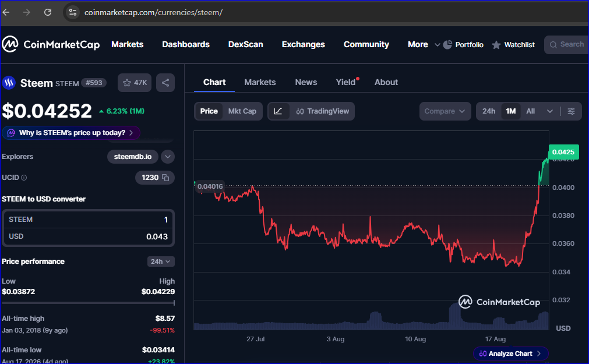Open the Yield tab
Screen dimensions: 589x364
[345, 82]
